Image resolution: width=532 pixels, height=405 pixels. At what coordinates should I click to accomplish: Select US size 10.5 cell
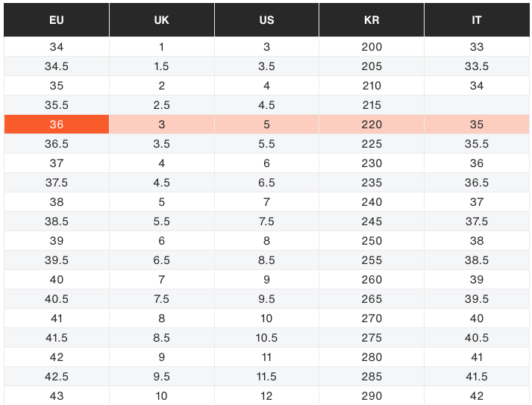click(x=266, y=338)
